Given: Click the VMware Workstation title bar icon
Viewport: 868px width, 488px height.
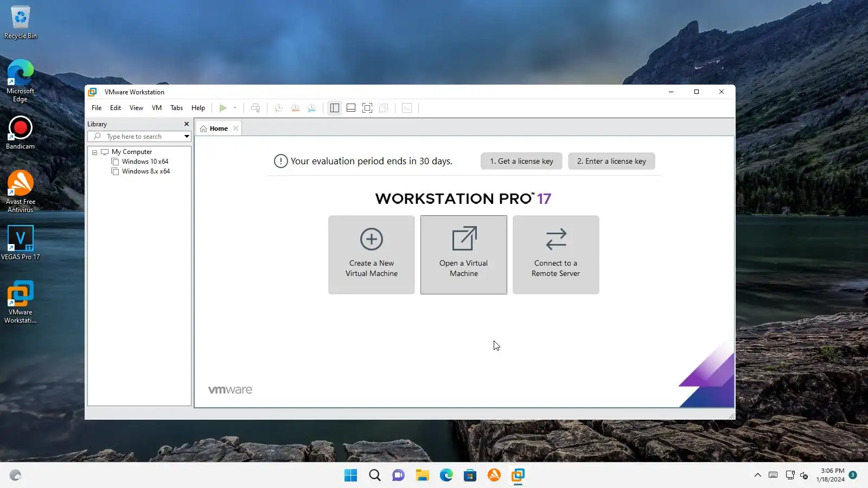Looking at the screenshot, I should point(92,92).
